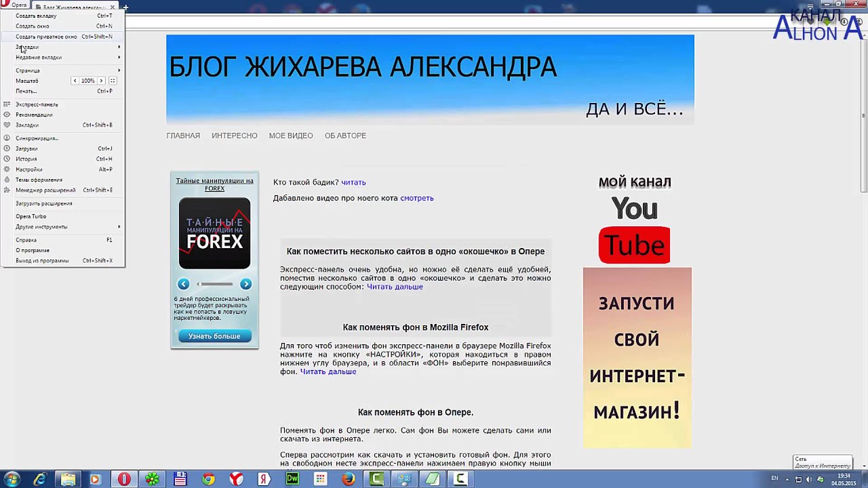Click смотреть link about the cat video
868x488 pixels.
pos(416,198)
